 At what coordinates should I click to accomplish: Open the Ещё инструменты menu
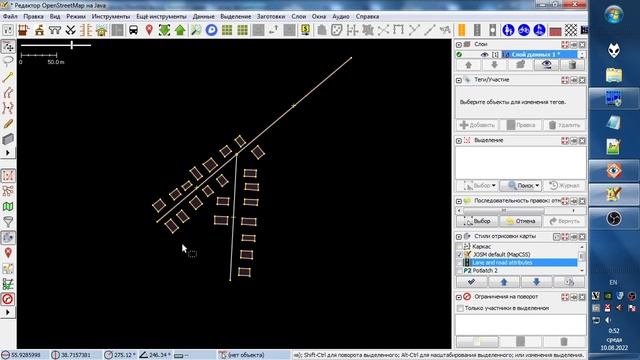click(x=161, y=16)
